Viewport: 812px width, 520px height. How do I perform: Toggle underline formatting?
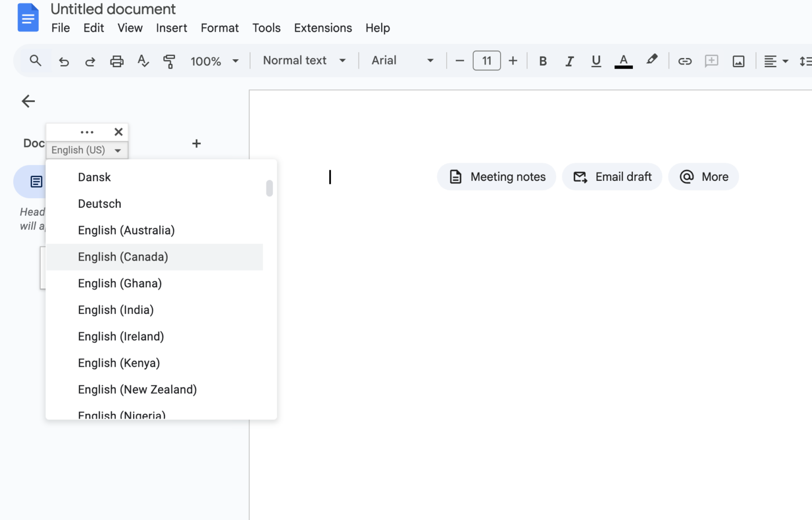[596, 61]
